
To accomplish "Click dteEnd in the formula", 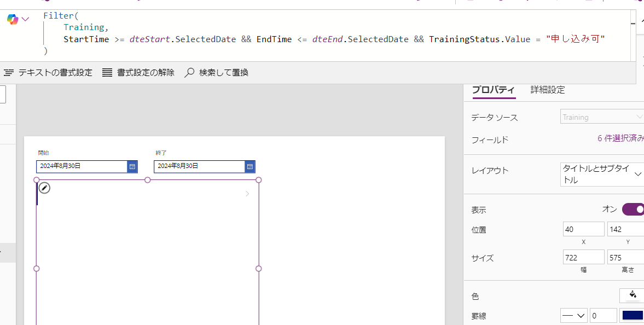I will (327, 39).
